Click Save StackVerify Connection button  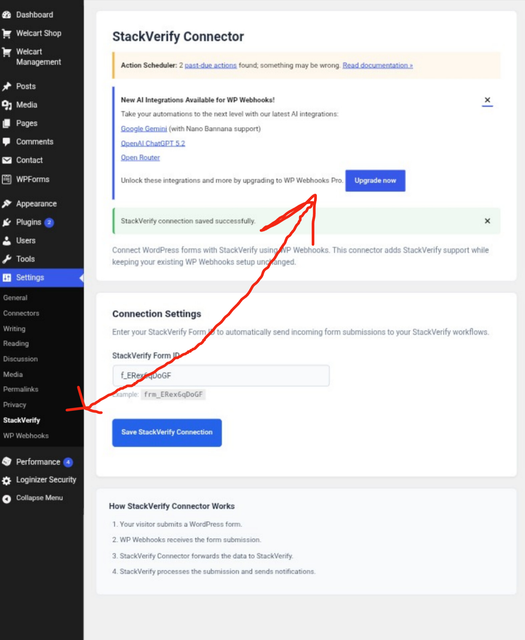click(x=167, y=433)
